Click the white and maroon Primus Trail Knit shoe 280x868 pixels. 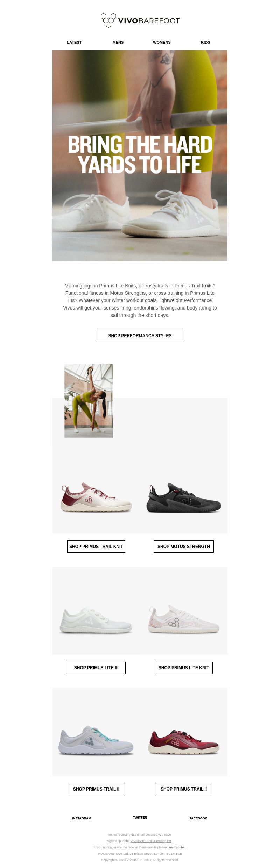[96, 498]
